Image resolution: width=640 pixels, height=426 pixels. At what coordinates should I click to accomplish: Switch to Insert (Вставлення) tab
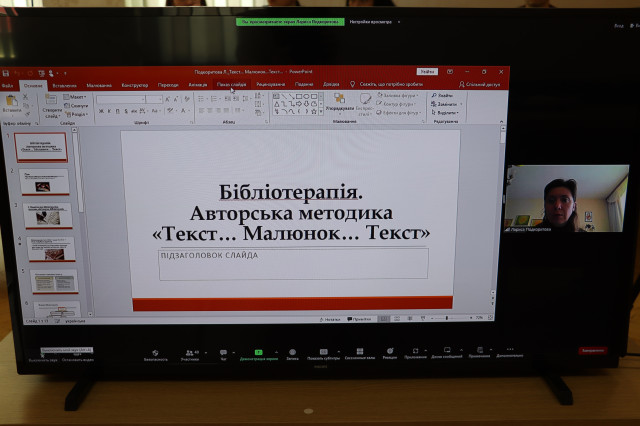(x=64, y=86)
